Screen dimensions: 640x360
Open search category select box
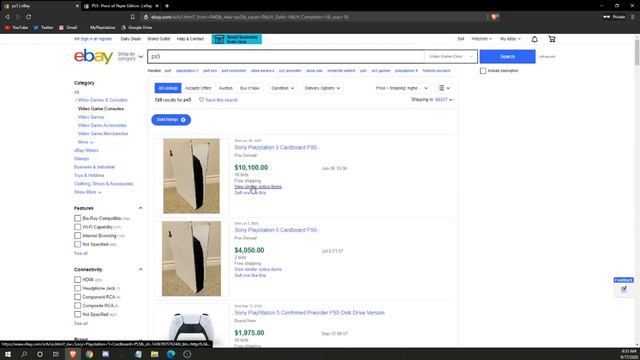coord(450,56)
